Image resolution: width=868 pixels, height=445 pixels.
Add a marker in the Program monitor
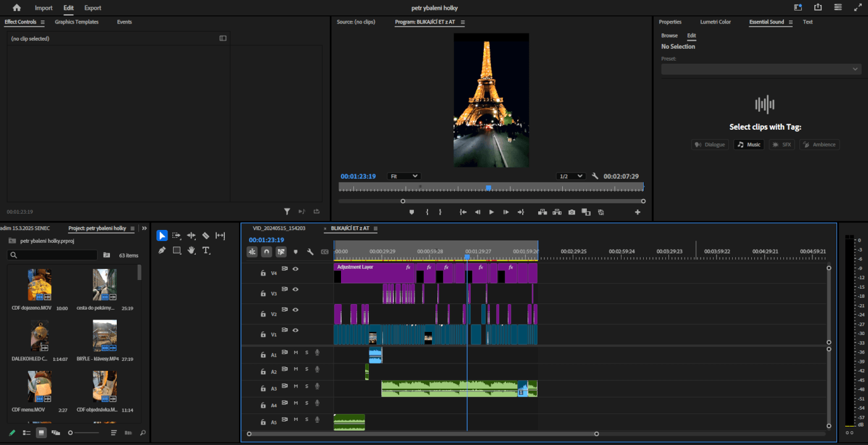(412, 212)
